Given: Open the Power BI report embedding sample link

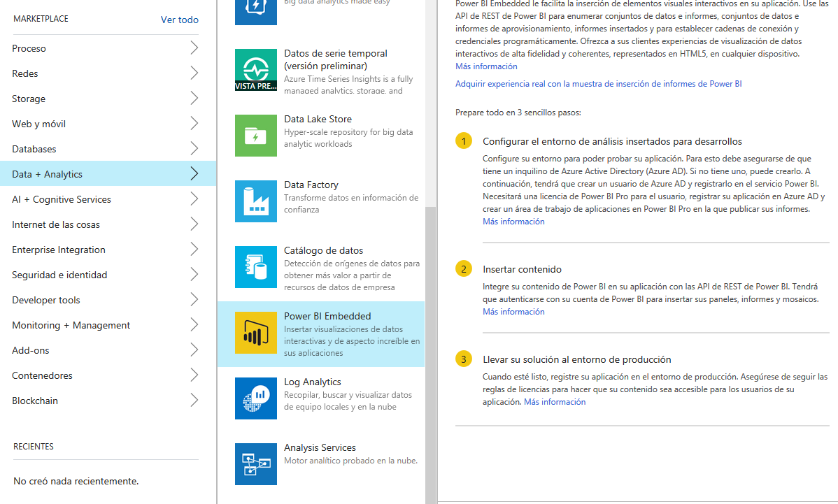Looking at the screenshot, I should [599, 84].
